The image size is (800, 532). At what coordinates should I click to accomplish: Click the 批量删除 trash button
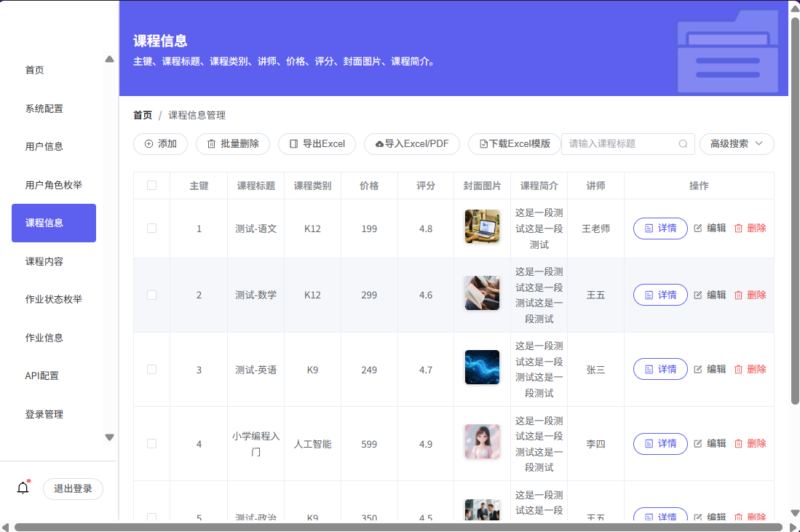pyautogui.click(x=232, y=144)
